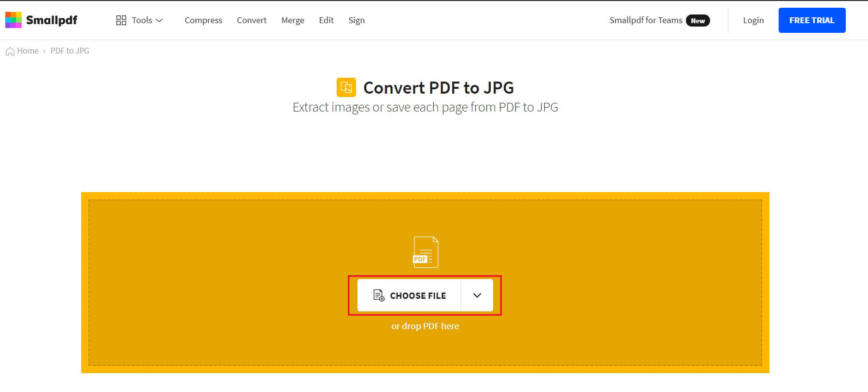868x392 pixels.
Task: Go to Home breadcrumb link
Action: click(28, 51)
